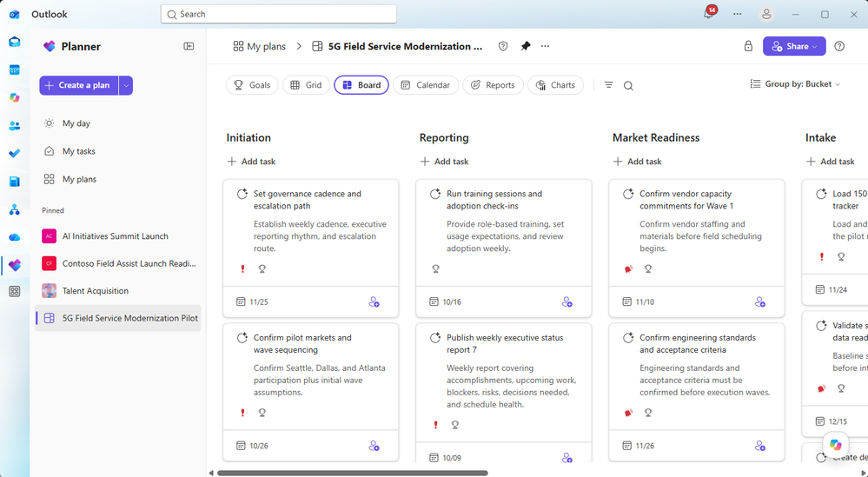The image size is (868, 477).
Task: Mark Confirm engineering standards task complete
Action: pyautogui.click(x=627, y=338)
